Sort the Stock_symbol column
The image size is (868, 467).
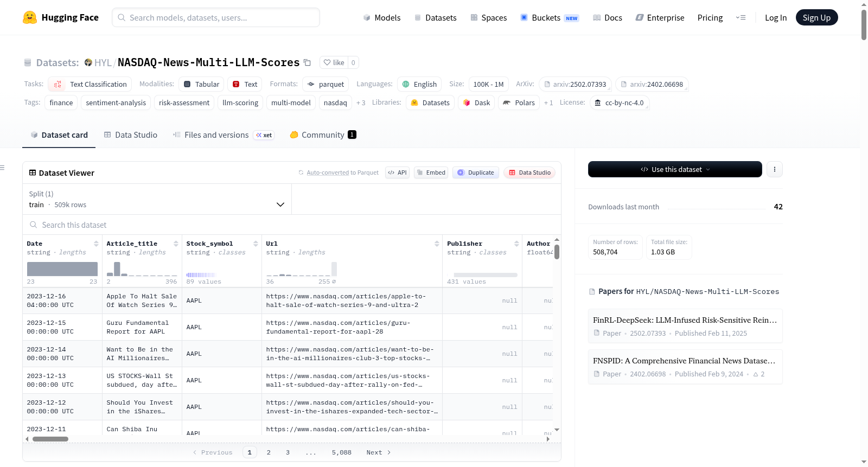click(x=256, y=244)
